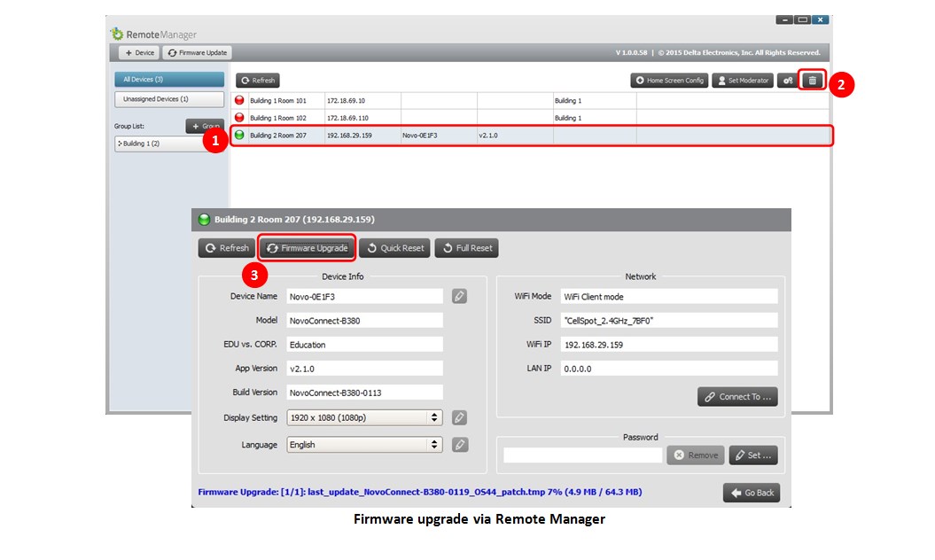Click EDU vs. CORP. Education field
The height and width of the screenshot is (560, 935).
[x=364, y=345]
